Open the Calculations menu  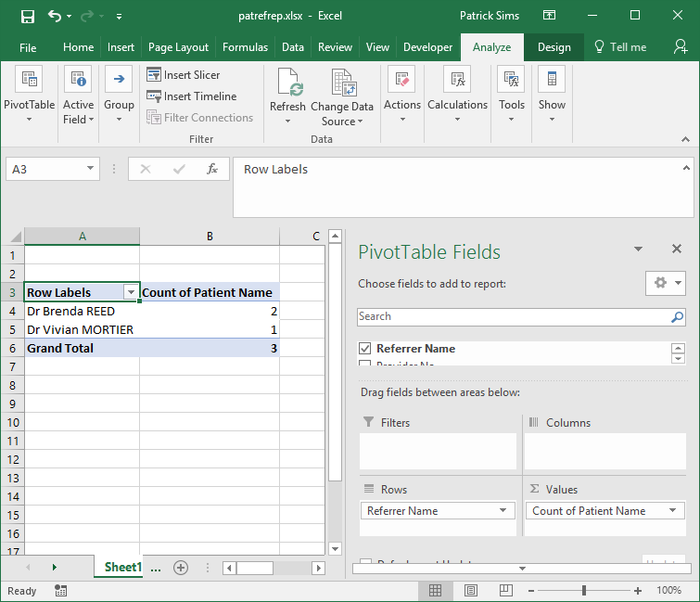coord(458,95)
